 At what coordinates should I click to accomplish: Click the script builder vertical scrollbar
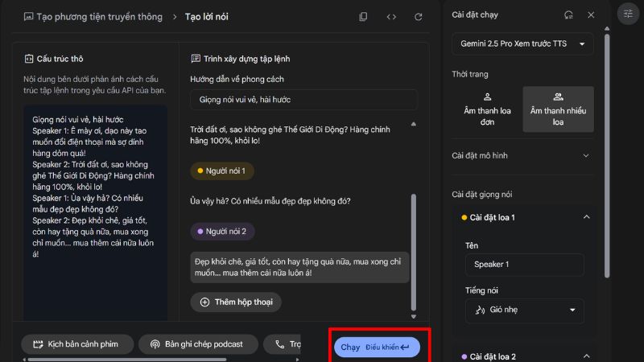(x=414, y=253)
